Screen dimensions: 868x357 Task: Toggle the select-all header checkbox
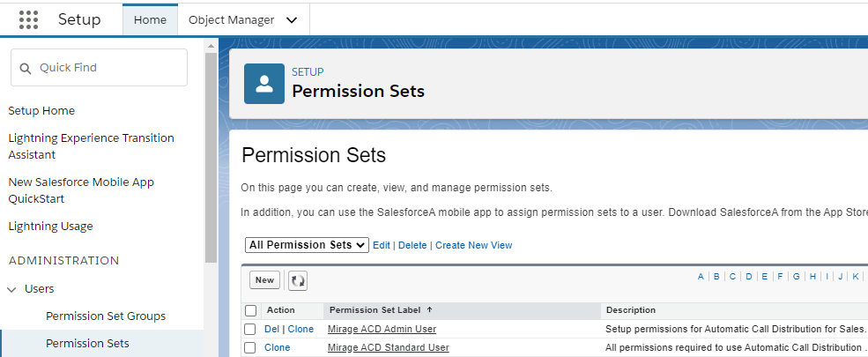click(x=250, y=310)
